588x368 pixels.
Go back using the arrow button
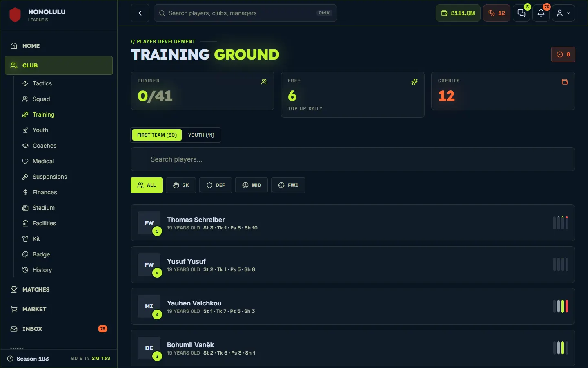[140, 13]
